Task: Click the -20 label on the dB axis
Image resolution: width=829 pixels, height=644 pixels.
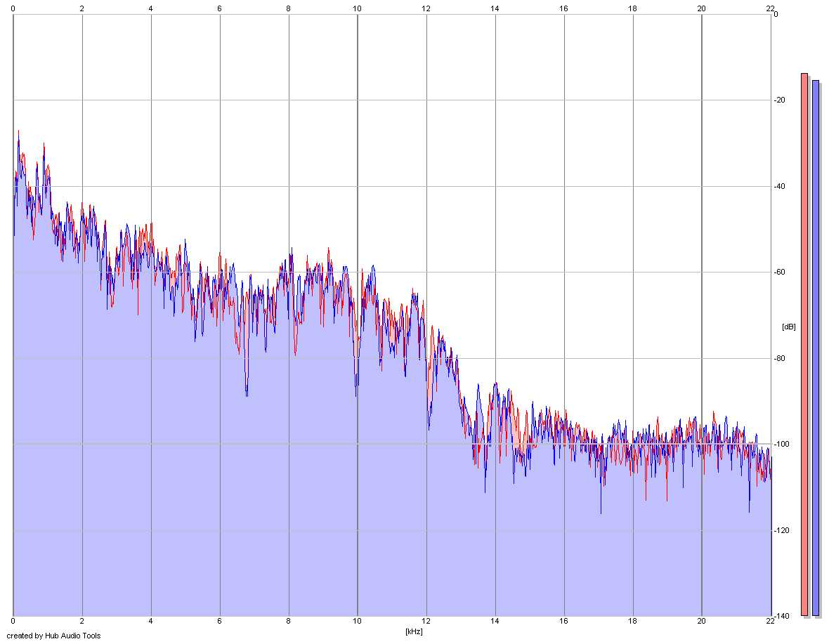Action: (x=779, y=100)
